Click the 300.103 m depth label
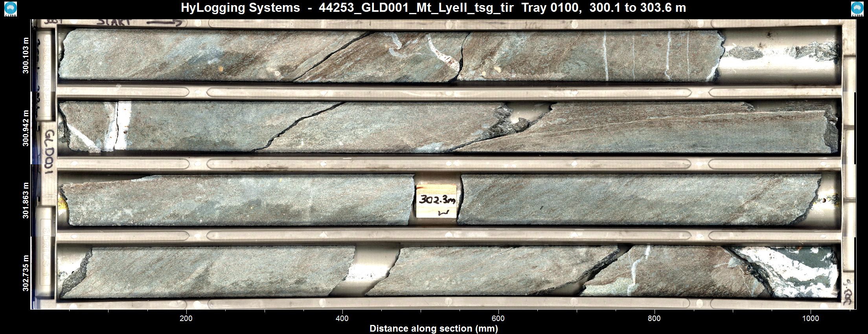 [x=26, y=56]
